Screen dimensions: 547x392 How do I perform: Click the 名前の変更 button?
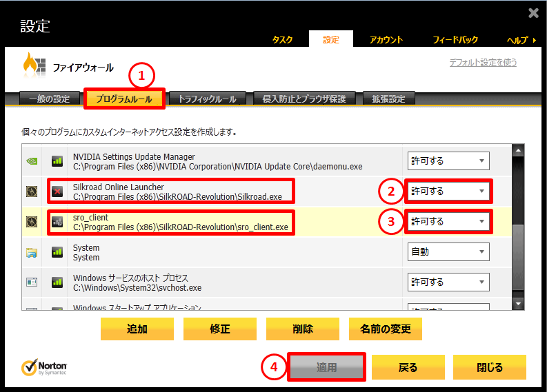(386, 329)
